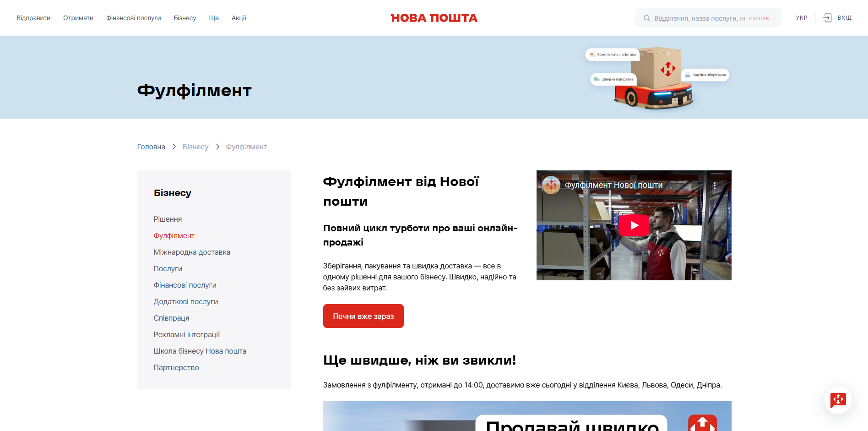The width and height of the screenshot is (868, 431).
Task: Open the УКР language selector
Action: tap(801, 17)
